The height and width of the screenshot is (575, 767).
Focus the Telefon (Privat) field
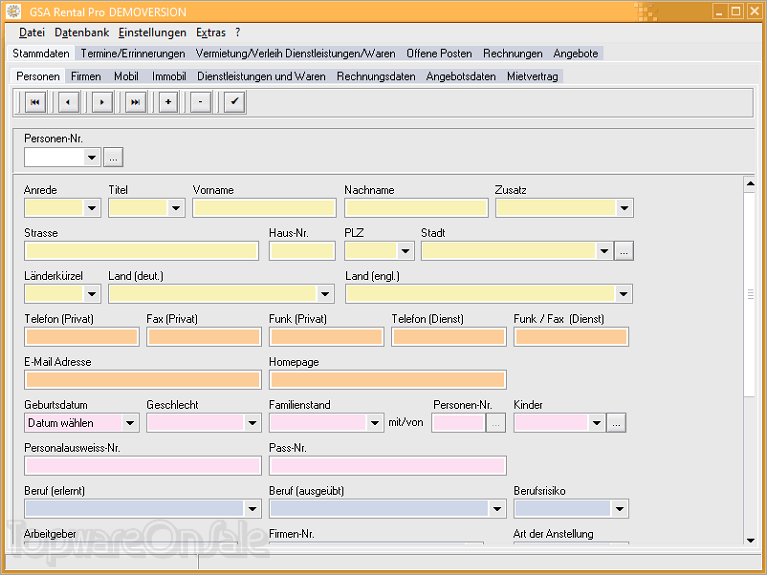(82, 337)
